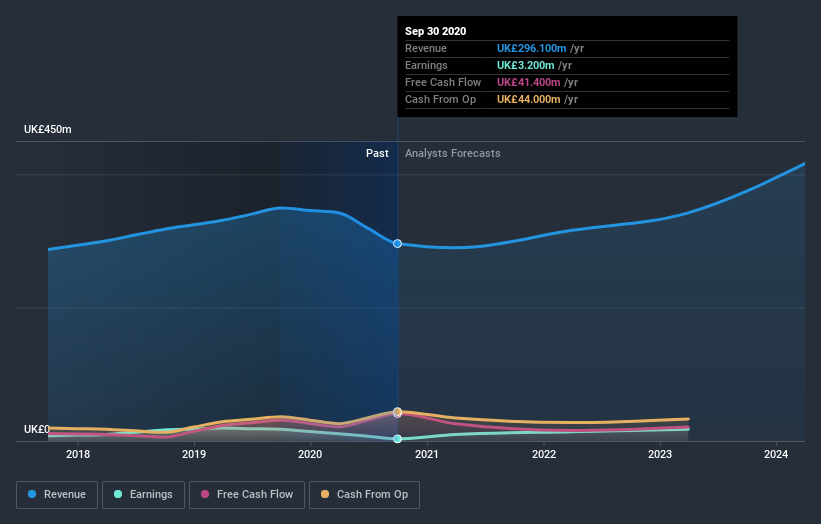Toggle the Free Cash Flow legend series

click(247, 495)
